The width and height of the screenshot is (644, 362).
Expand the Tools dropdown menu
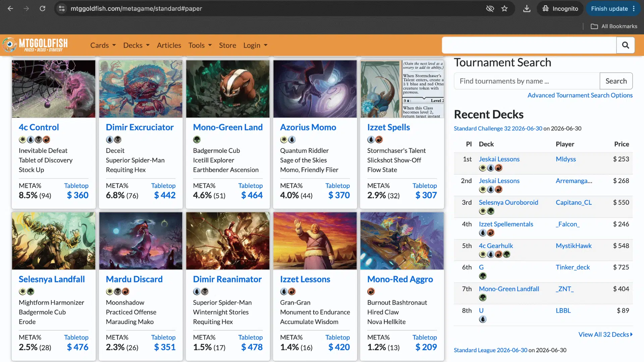click(x=200, y=45)
